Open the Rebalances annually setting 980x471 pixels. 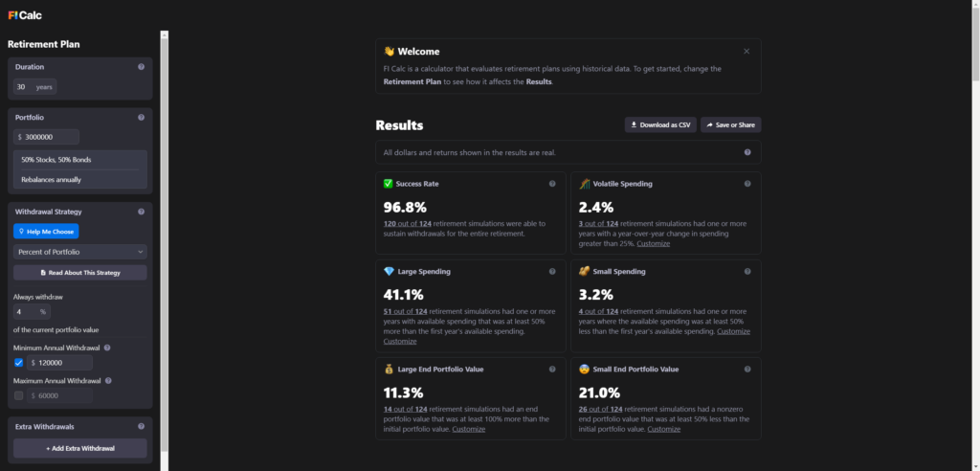point(80,179)
